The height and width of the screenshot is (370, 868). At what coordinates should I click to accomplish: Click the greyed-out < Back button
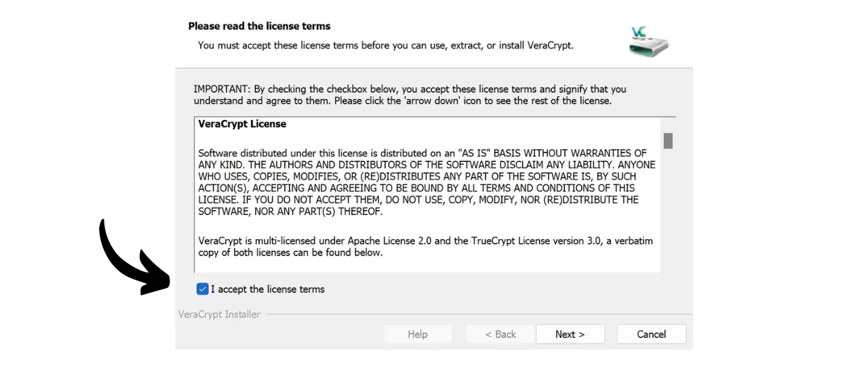500,334
